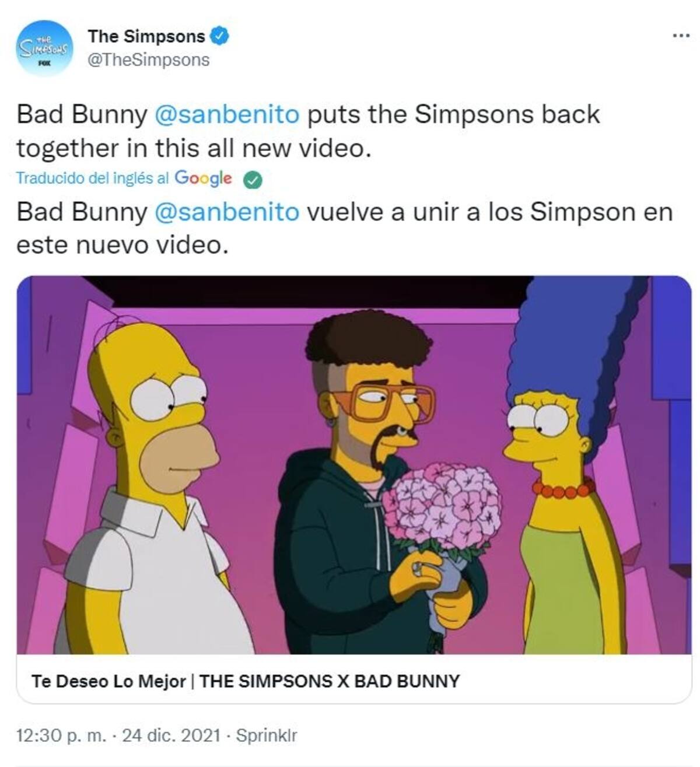Open @sanbenito mention in original tweet
The width and height of the screenshot is (700, 767).
point(227,114)
